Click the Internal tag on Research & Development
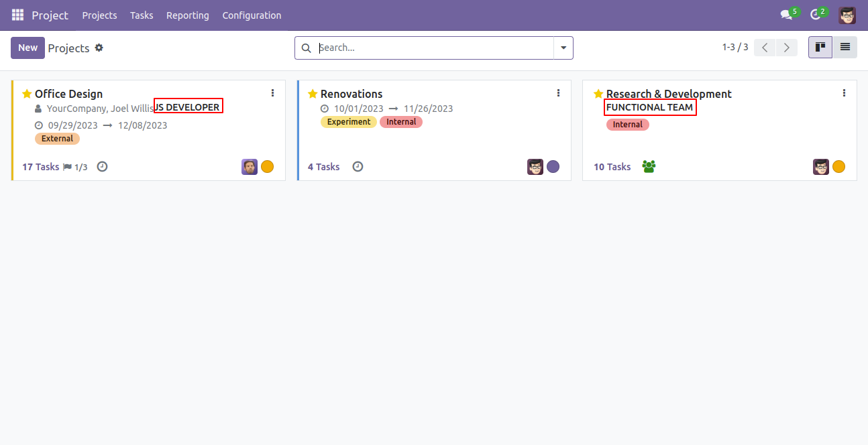Screen dimensions: 868x445 (x=628, y=125)
